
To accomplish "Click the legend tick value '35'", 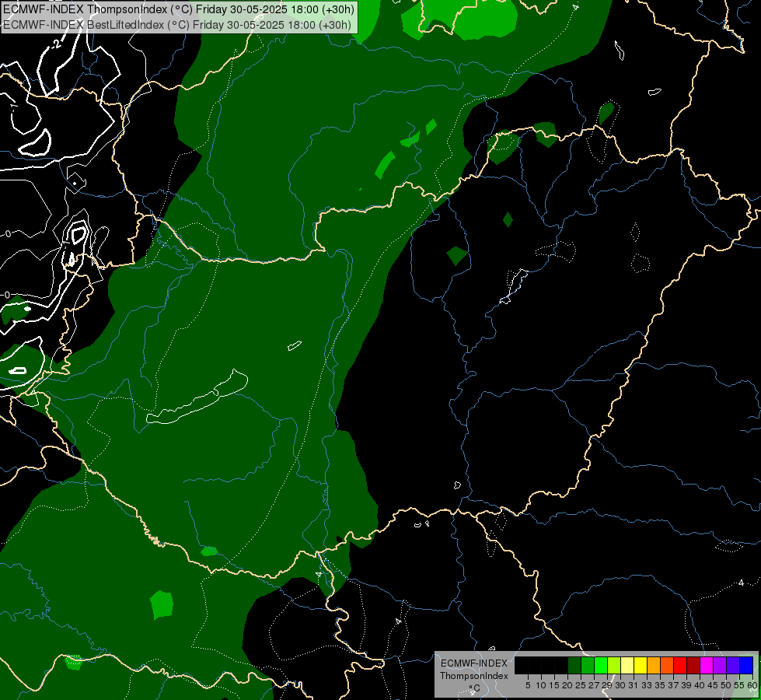I will (x=660, y=685).
